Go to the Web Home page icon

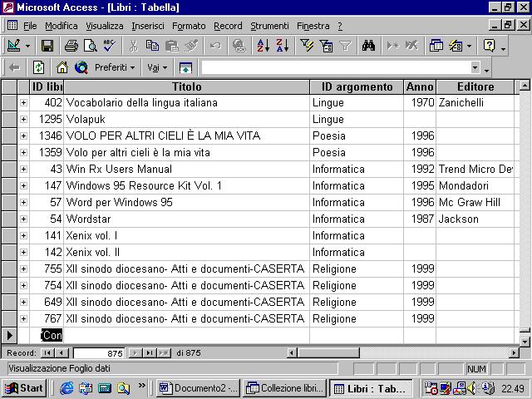62,67
